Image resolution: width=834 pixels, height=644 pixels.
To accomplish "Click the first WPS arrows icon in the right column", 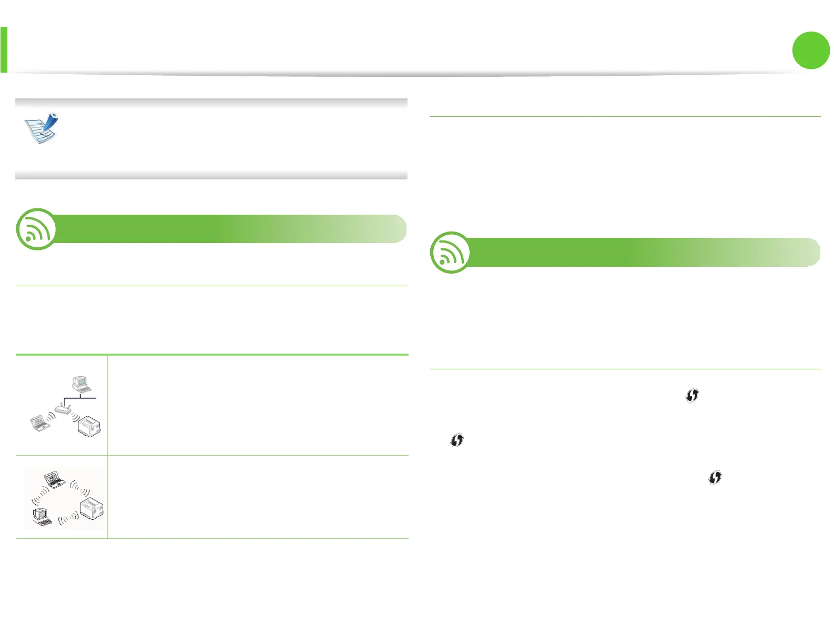I will coord(692,395).
